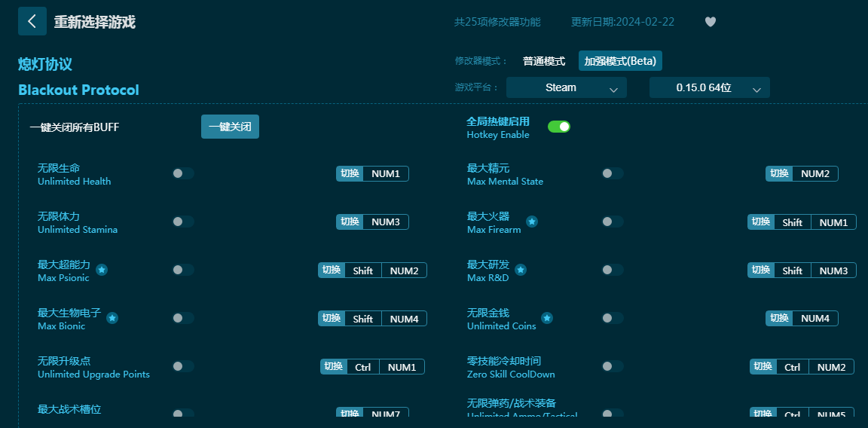Click the 一键关闭所有BUFF label

pyautogui.click(x=75, y=127)
